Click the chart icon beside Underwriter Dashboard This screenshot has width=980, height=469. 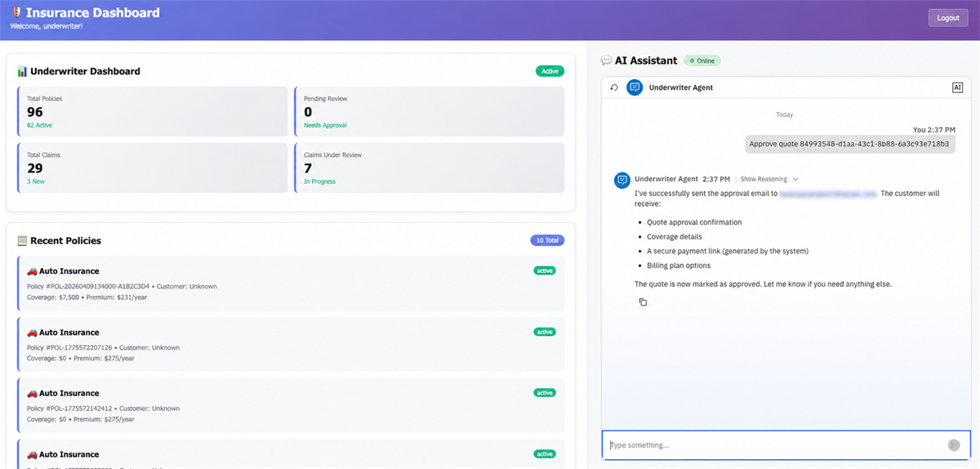(x=22, y=71)
